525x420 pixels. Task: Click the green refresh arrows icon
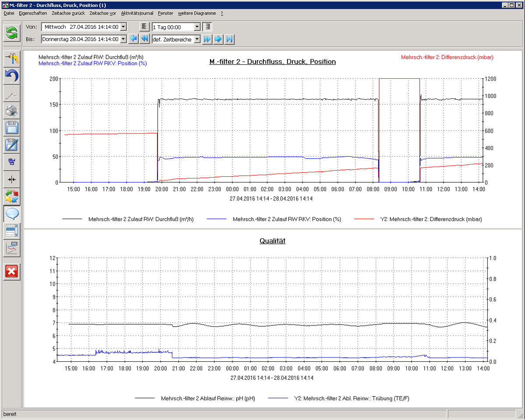[x=12, y=33]
